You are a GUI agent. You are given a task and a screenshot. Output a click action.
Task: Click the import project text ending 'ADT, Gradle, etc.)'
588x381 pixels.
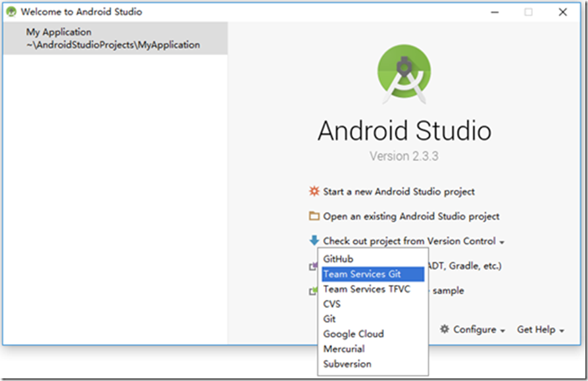click(x=464, y=266)
